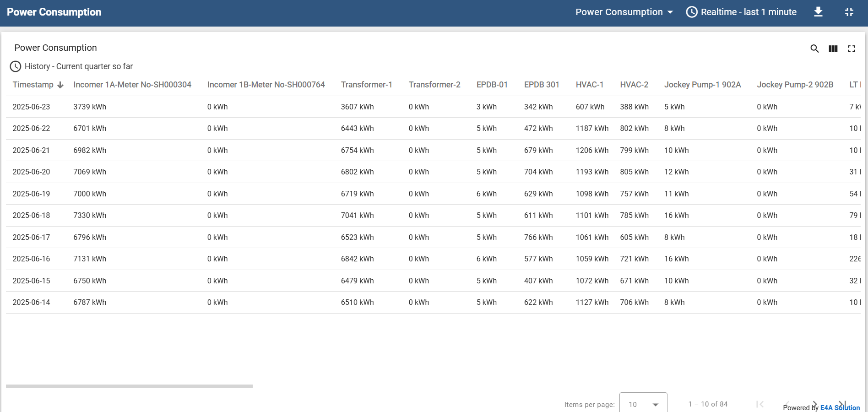This screenshot has height=412, width=868.
Task: Open the columns to display icon
Action: click(x=833, y=49)
